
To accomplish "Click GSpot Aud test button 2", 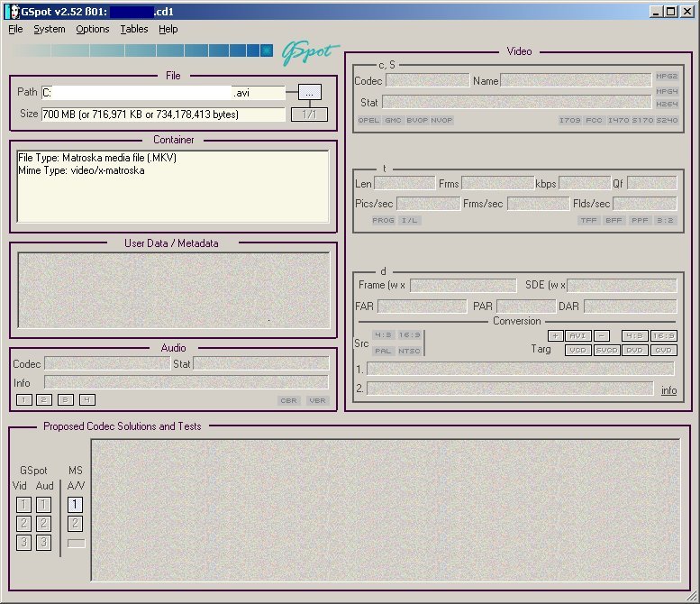I will (x=43, y=524).
